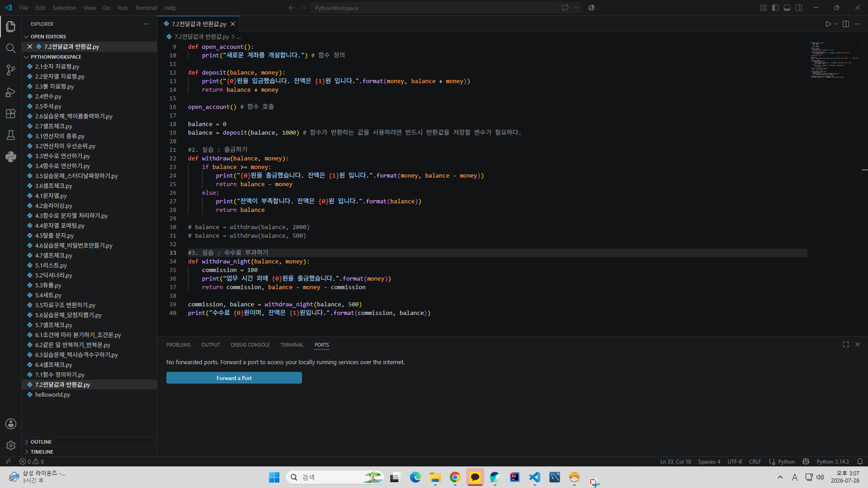Maximize the panel size
868x488 pixels.
(x=846, y=344)
